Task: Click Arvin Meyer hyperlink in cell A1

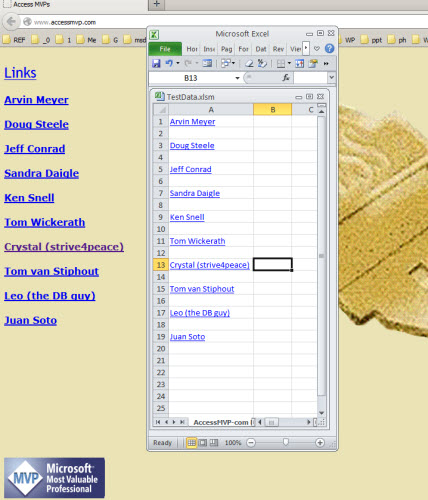Action: pyautogui.click(x=192, y=122)
